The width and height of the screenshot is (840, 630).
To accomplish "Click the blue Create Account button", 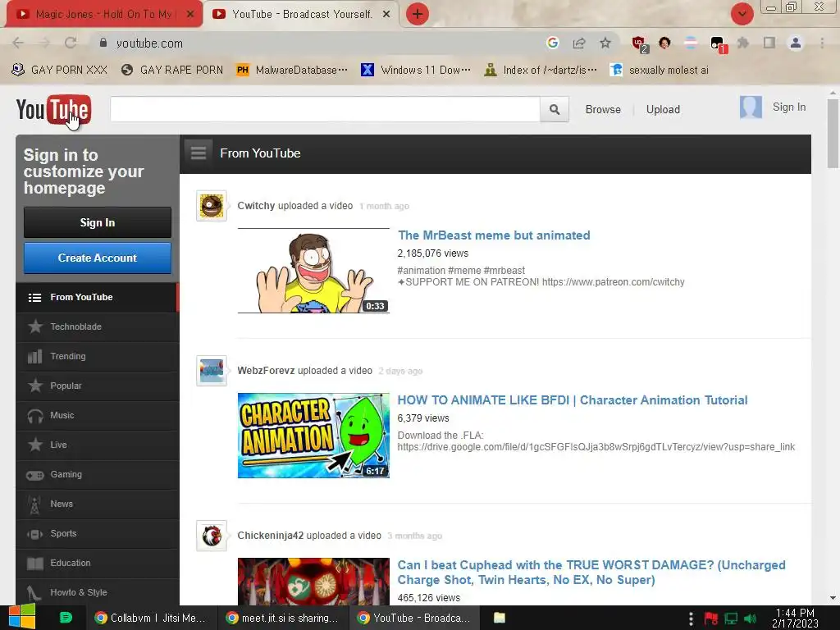I will pos(98,258).
